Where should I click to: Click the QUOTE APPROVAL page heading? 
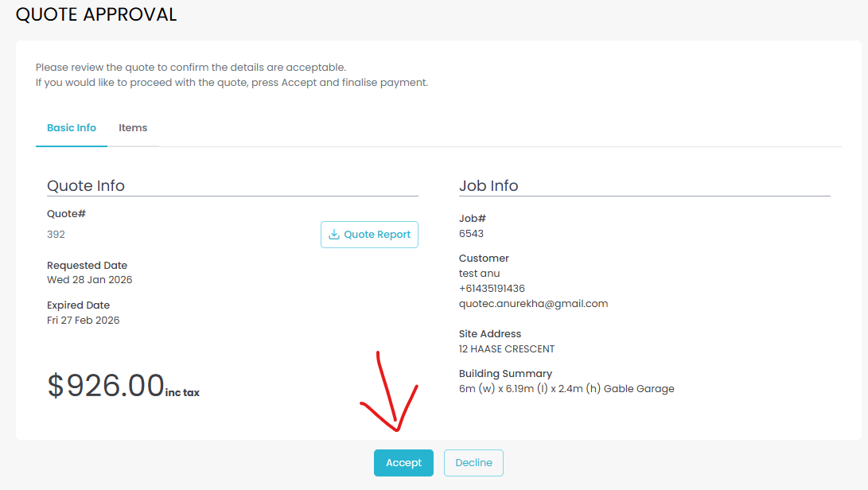96,14
